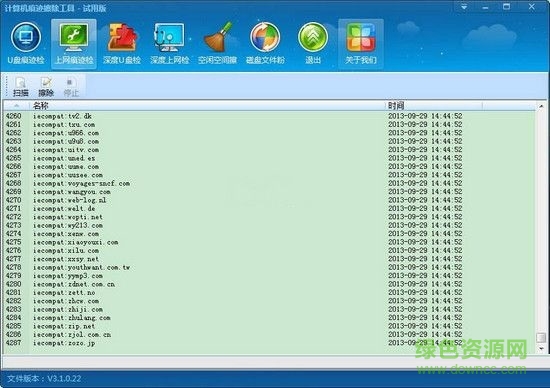Image resolution: width=550 pixels, height=388 pixels.
Task: Select the 上网痕迹检 tool
Action: pos(74,44)
